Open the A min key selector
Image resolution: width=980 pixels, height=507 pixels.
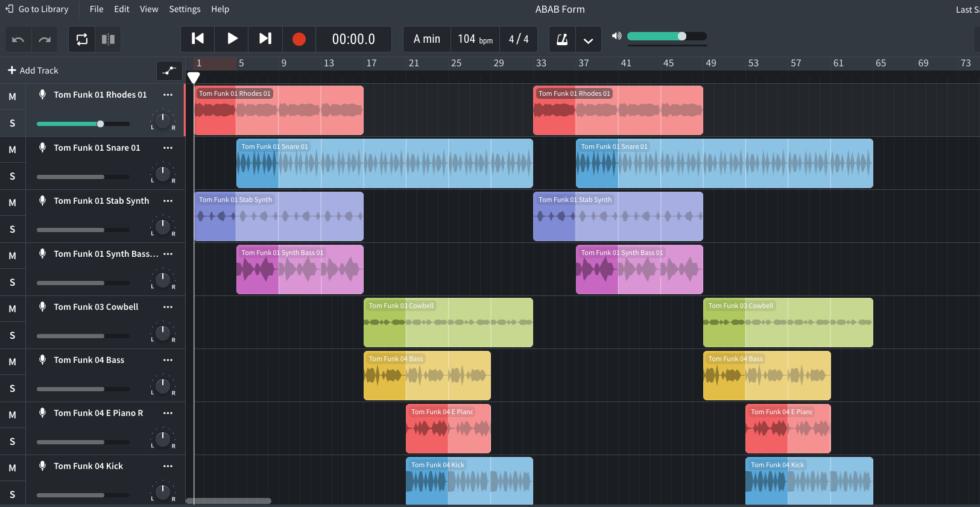point(427,39)
